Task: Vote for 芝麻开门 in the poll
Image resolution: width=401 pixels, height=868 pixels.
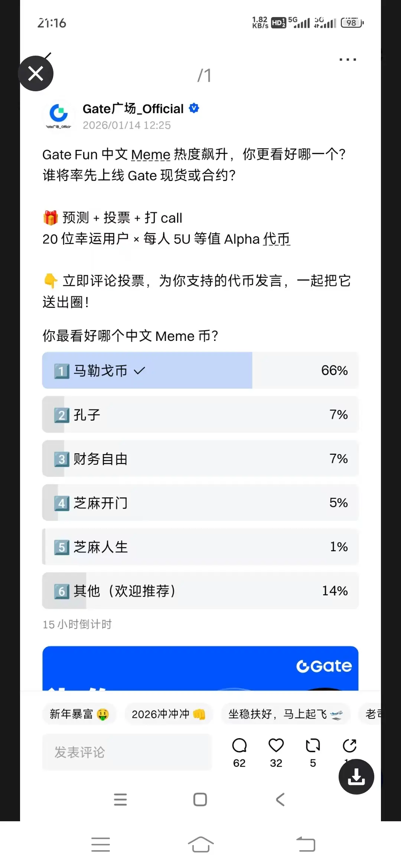Action: point(200,503)
